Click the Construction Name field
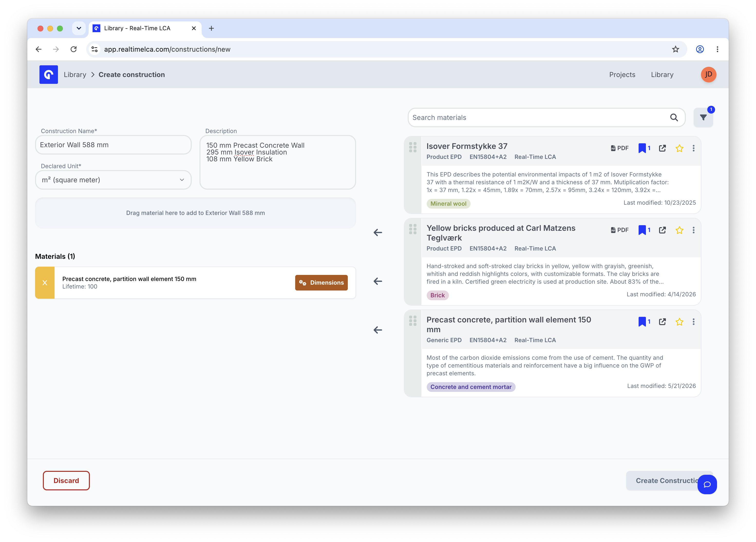The width and height of the screenshot is (756, 542). 113,145
